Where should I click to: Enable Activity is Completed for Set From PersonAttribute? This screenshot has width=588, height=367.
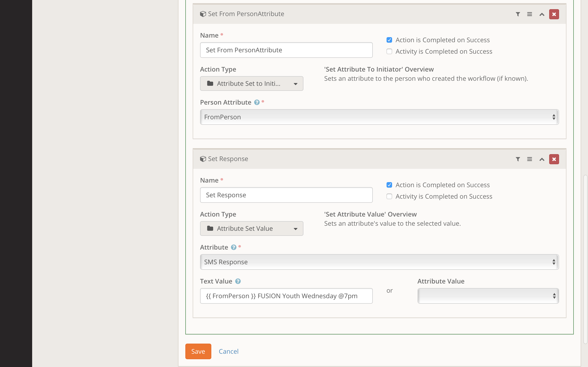389,51
